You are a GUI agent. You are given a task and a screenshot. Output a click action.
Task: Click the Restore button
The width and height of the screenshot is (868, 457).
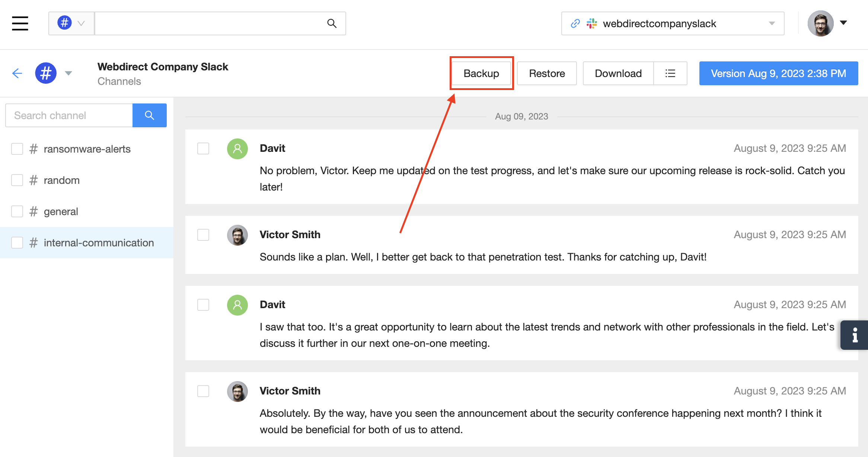(x=547, y=73)
